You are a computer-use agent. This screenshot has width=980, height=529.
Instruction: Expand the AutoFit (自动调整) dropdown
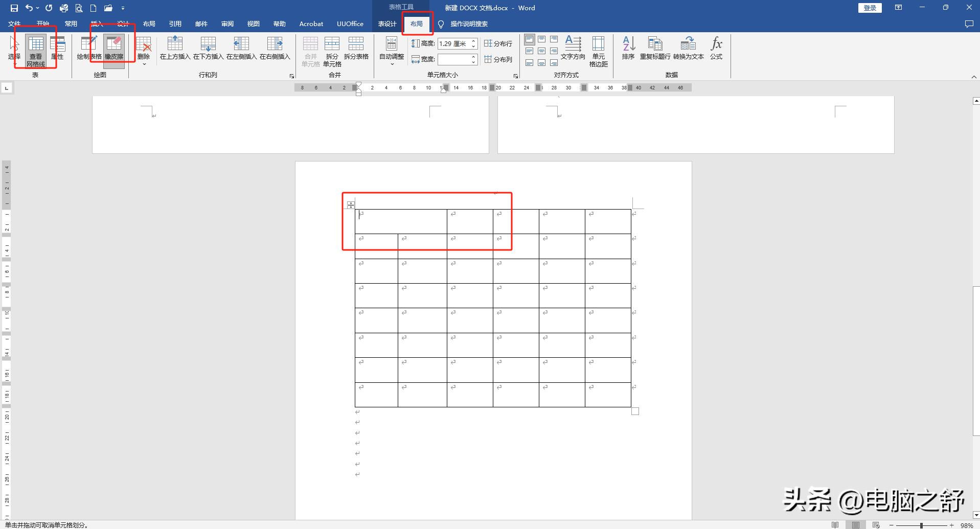click(392, 51)
